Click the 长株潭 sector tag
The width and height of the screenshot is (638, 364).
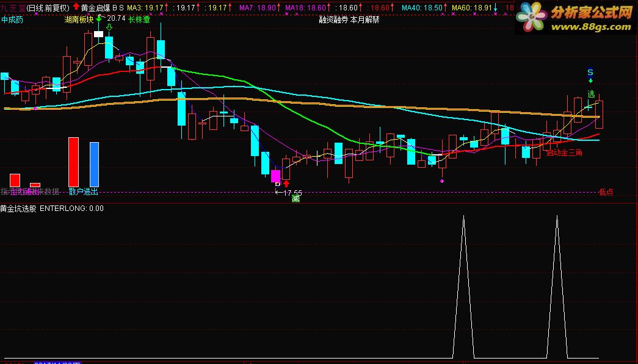[x=139, y=20]
